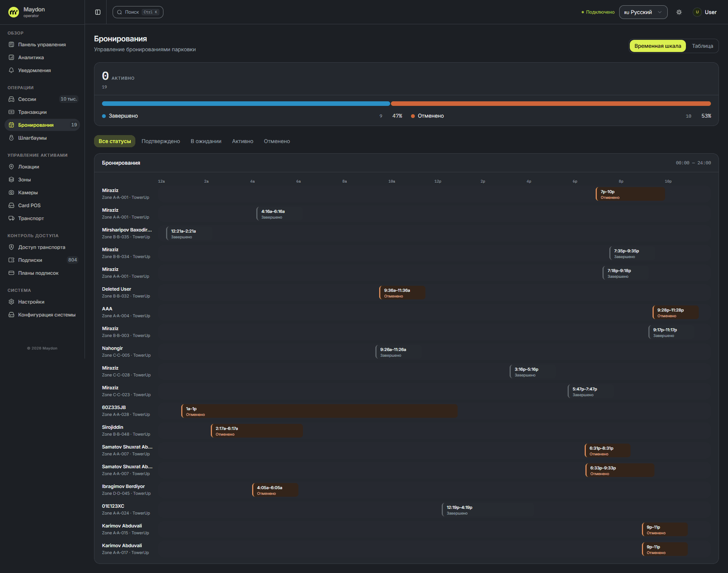Select the Подтверждено filter tab

[x=161, y=141]
